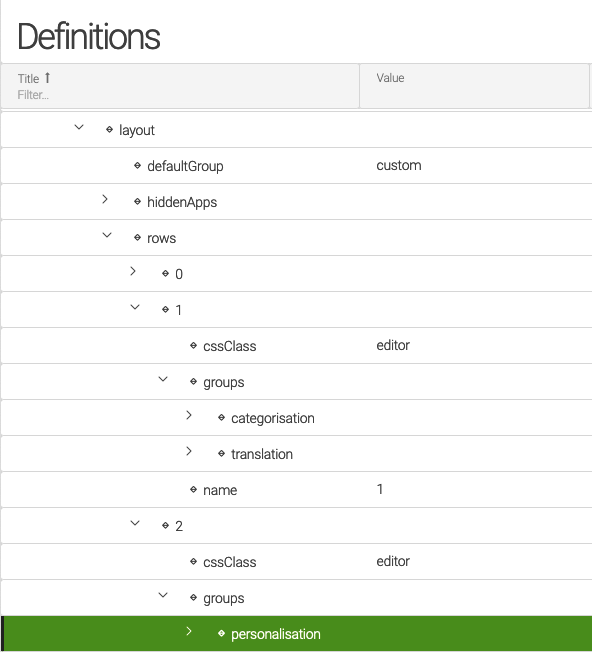Click the diamond icon beside row 0
This screenshot has height=652, width=592.
(x=165, y=274)
